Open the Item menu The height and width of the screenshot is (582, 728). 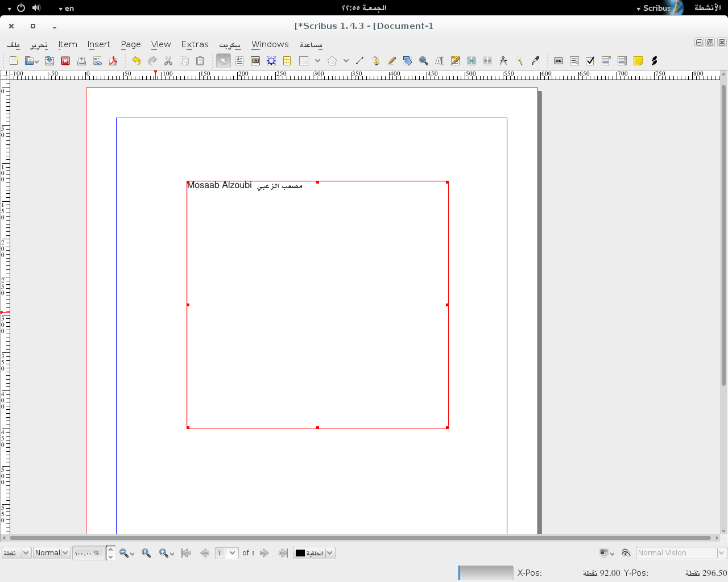click(x=68, y=44)
